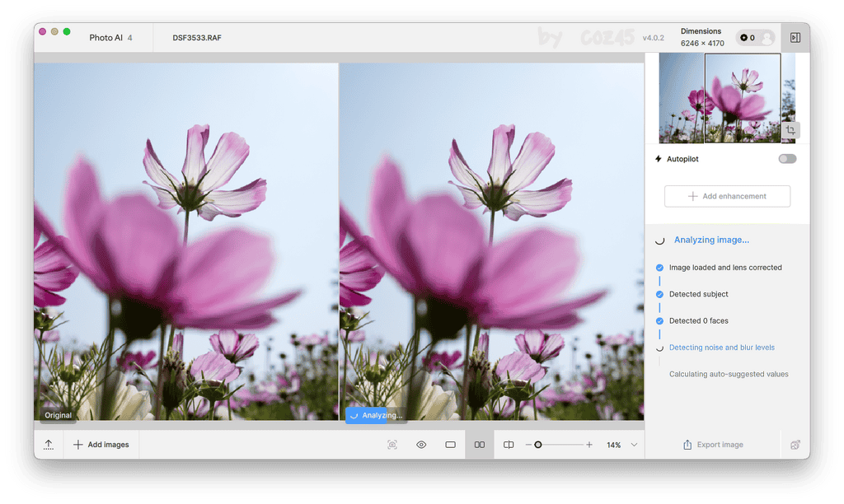The image size is (844, 504).
Task: Click the check icon beside Image loaded
Action: 659,268
